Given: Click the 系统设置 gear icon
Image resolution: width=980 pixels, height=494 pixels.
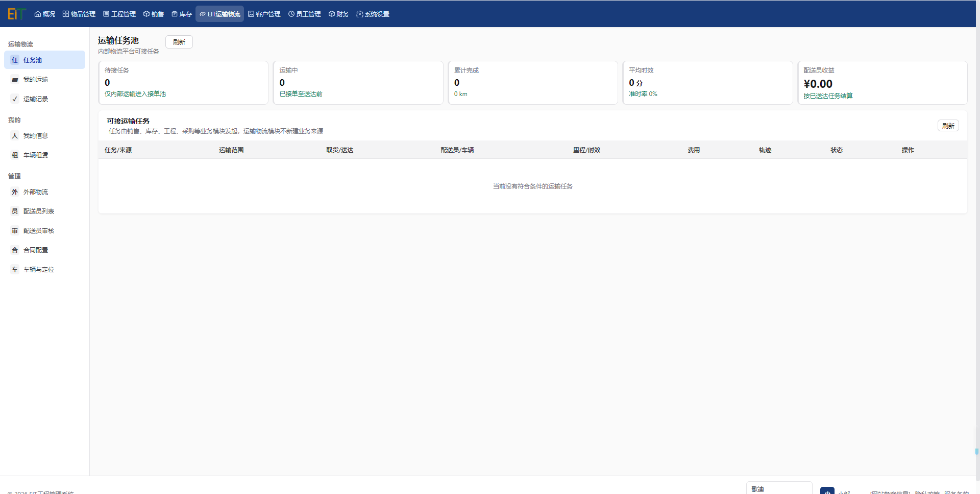Looking at the screenshot, I should pos(360,14).
